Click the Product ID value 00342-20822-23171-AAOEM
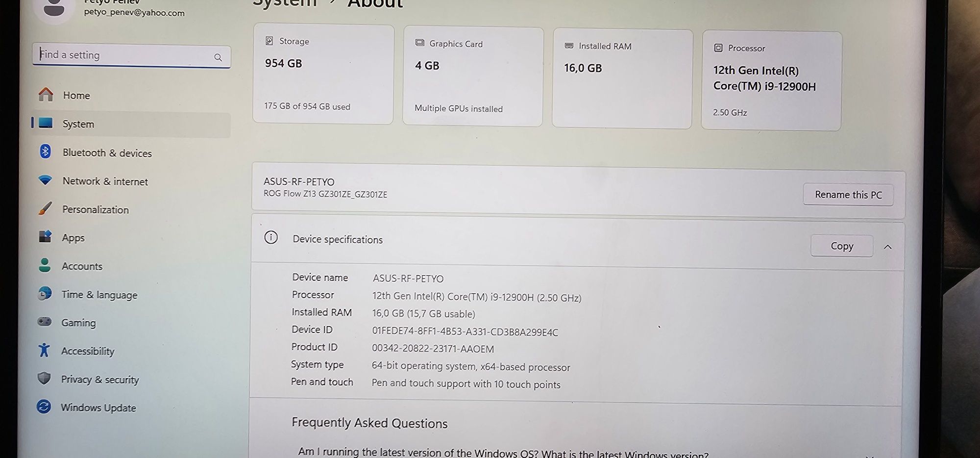This screenshot has width=980, height=458. (433, 348)
